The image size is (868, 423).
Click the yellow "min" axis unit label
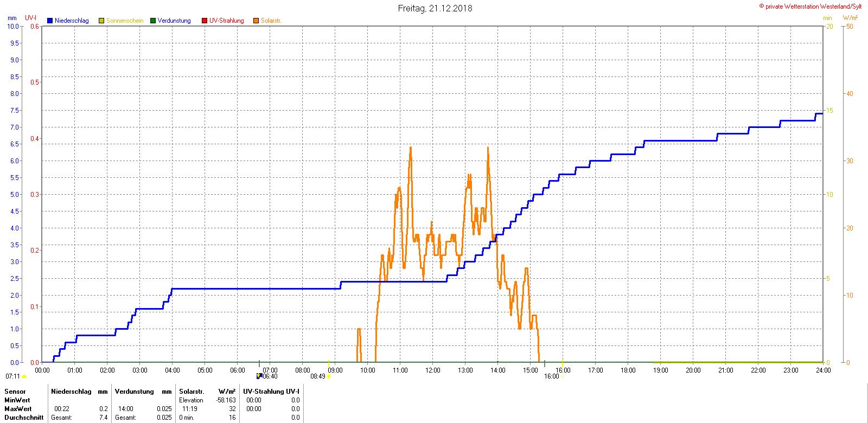(x=827, y=18)
